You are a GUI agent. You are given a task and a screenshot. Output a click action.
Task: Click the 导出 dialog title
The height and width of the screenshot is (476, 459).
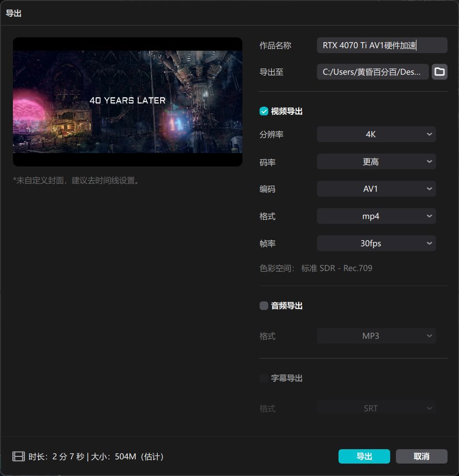[13, 13]
